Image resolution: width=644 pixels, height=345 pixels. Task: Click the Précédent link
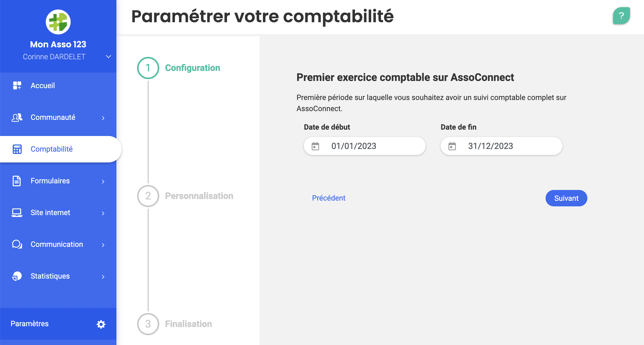click(329, 198)
